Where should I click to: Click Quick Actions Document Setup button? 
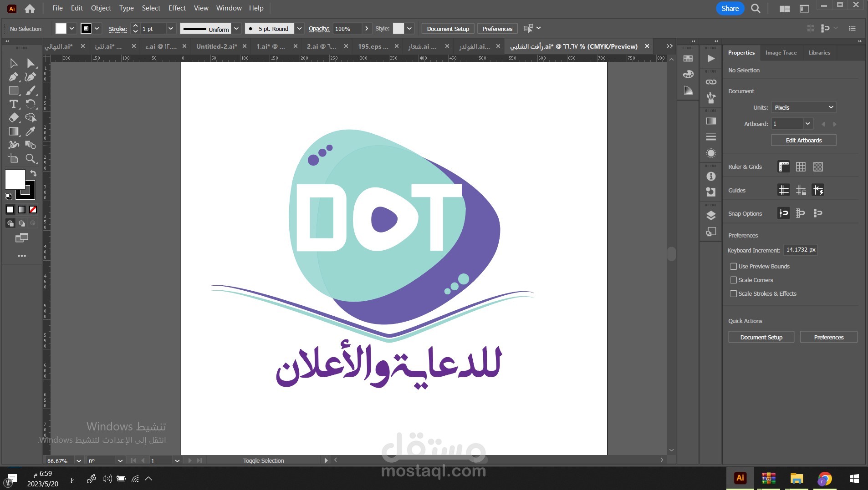[x=761, y=337]
